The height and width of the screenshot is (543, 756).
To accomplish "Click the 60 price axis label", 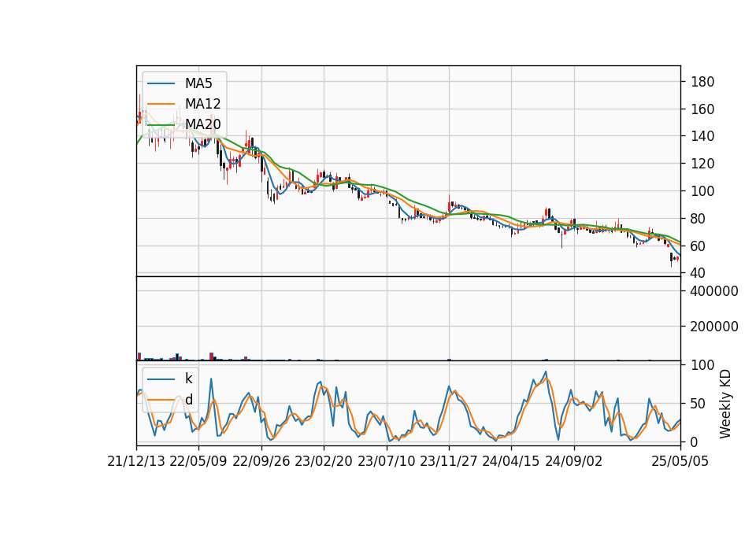I will (x=699, y=246).
